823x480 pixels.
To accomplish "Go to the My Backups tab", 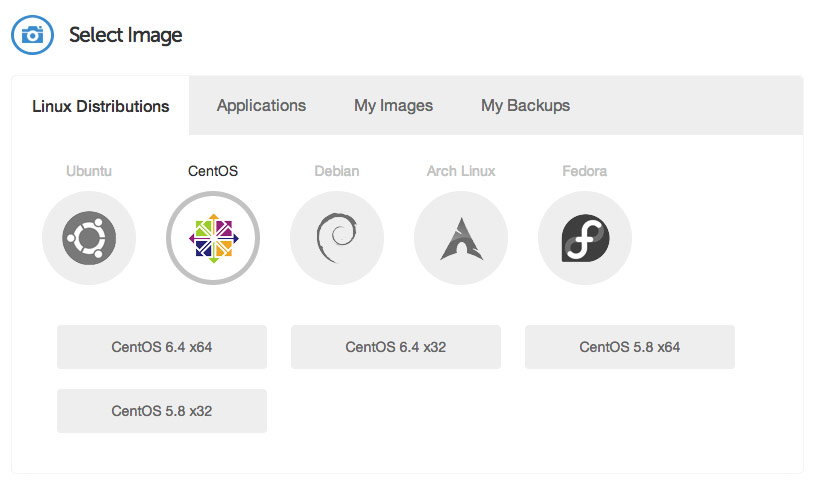I will click(525, 105).
